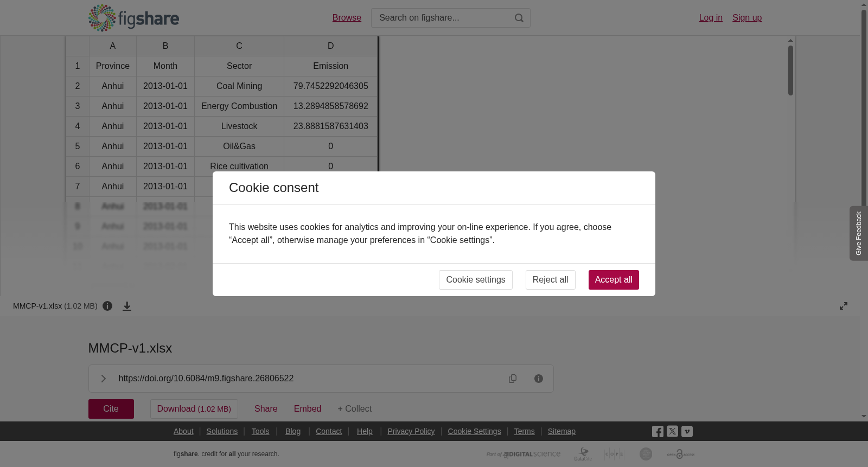Open About footer link
Viewport: 868px width, 467px height.
tap(183, 431)
